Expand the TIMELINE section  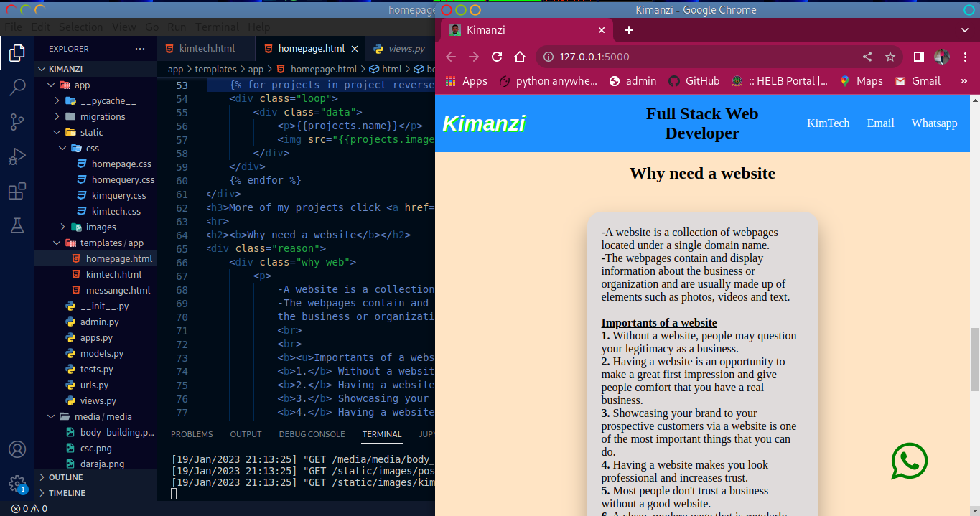67,493
